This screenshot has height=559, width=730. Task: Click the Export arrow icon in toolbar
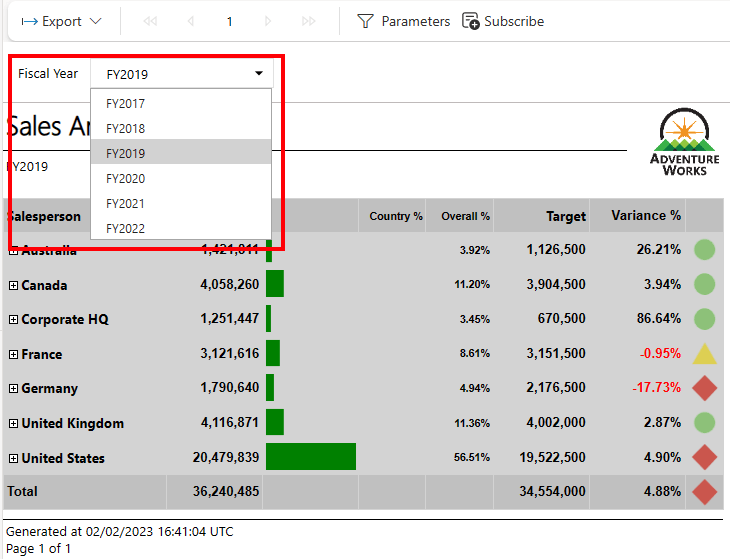pyautogui.click(x=29, y=21)
